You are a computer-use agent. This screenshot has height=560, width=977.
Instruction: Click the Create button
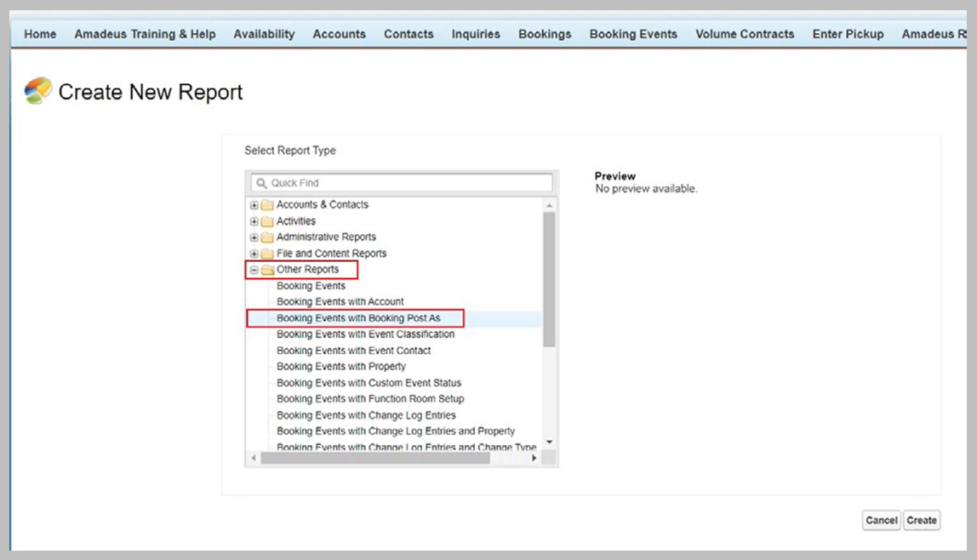(x=922, y=520)
